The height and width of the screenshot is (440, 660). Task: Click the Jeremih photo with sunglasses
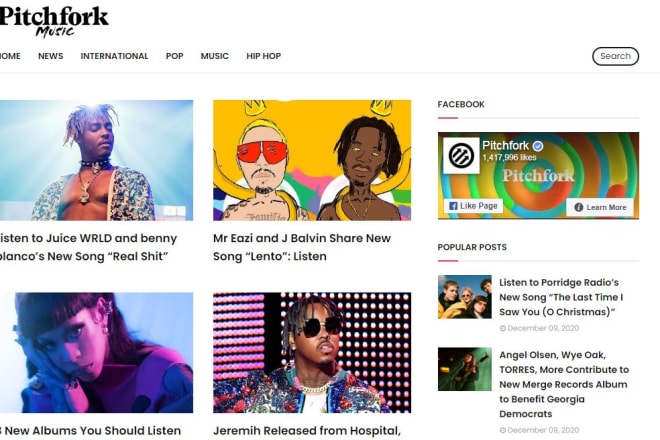pyautogui.click(x=312, y=353)
